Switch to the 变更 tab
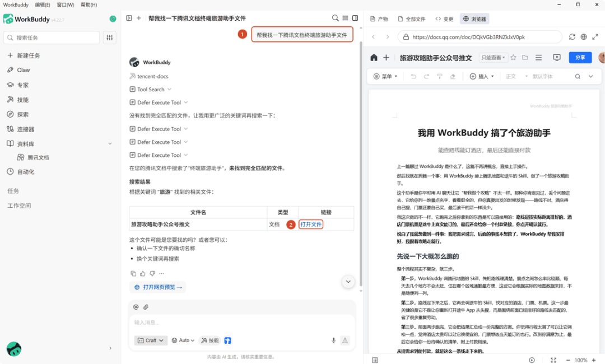This screenshot has height=364, width=605. (x=444, y=19)
